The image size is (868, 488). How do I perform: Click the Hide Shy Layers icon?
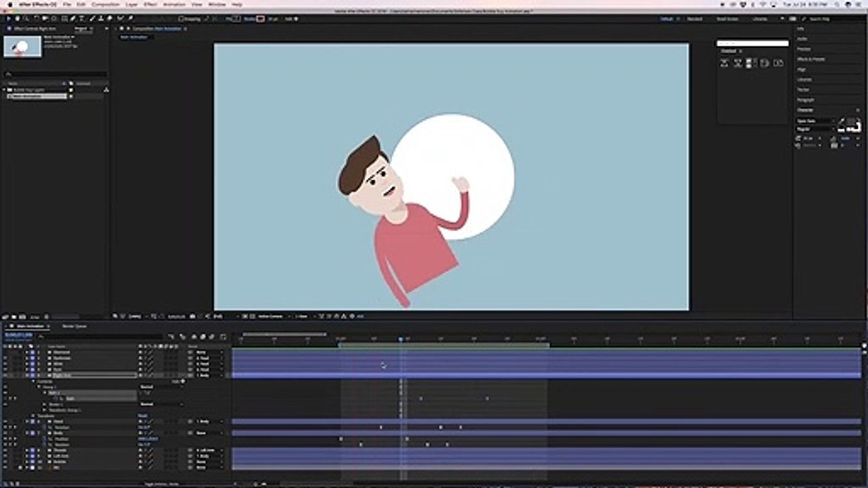(x=194, y=336)
